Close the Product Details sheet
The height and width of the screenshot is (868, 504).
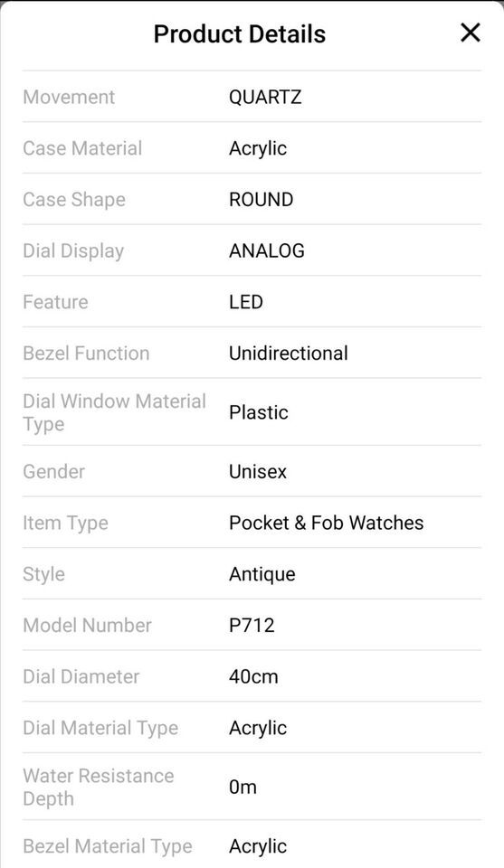pos(470,33)
